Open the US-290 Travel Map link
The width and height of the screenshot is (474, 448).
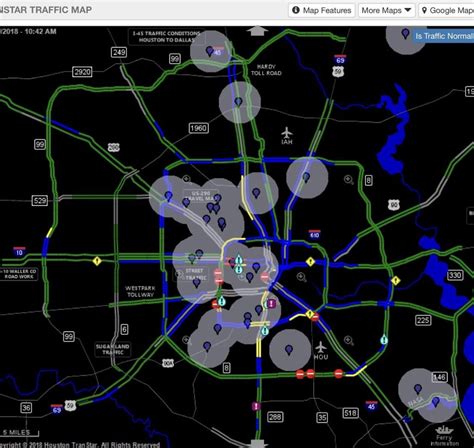click(201, 196)
